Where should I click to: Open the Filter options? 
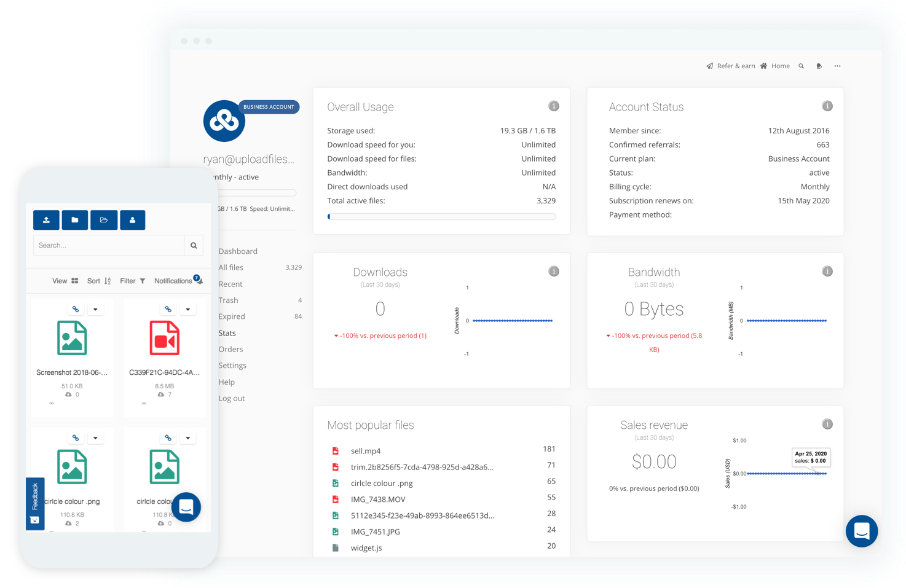coord(132,281)
